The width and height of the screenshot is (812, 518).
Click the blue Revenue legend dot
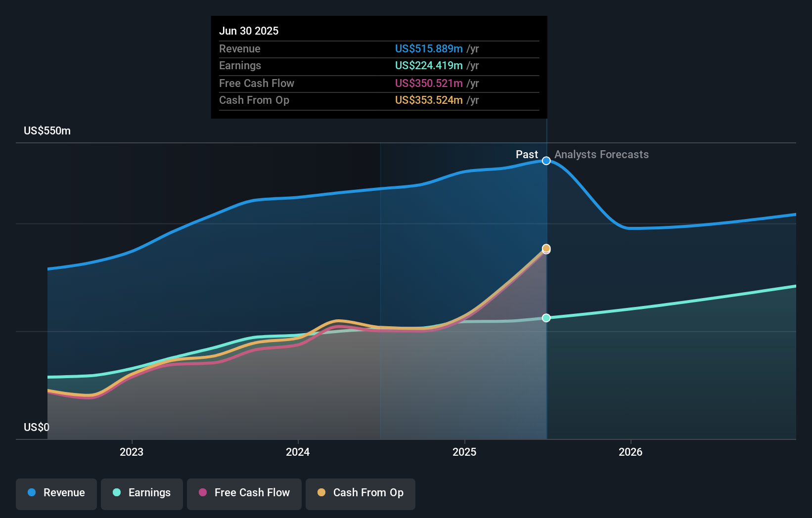[x=31, y=493]
